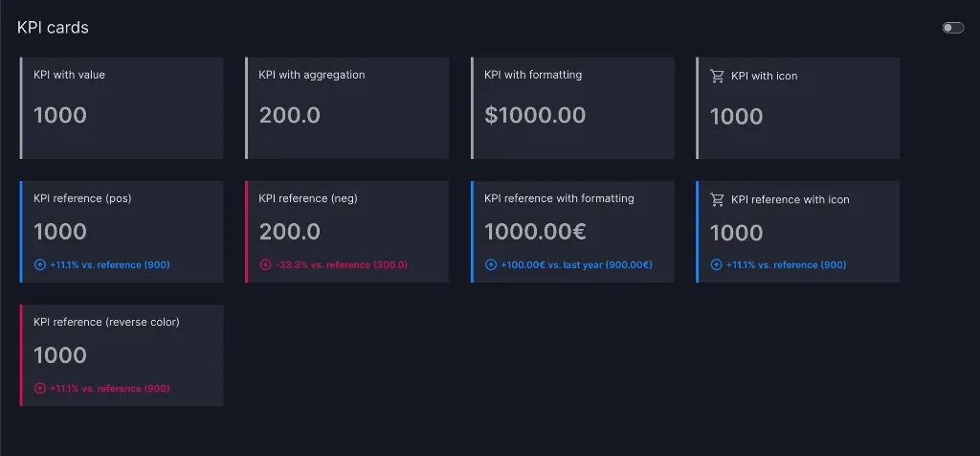This screenshot has width=980, height=456.
Task: Click the KPI reference (reverse color) title
Action: point(106,322)
